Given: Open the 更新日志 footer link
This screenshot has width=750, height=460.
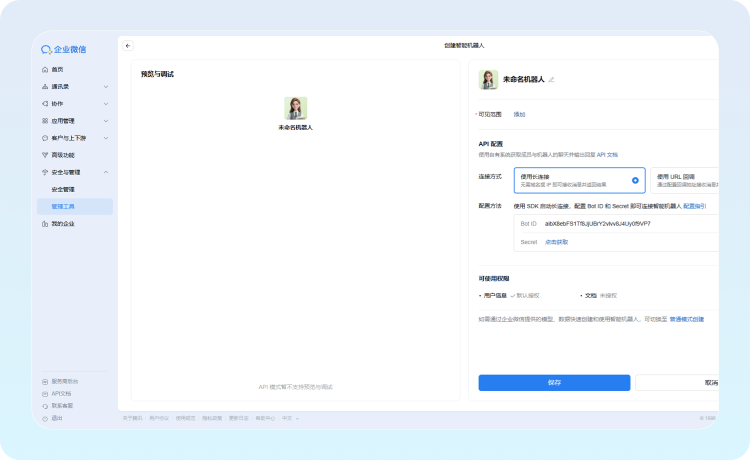Looking at the screenshot, I should [239, 418].
